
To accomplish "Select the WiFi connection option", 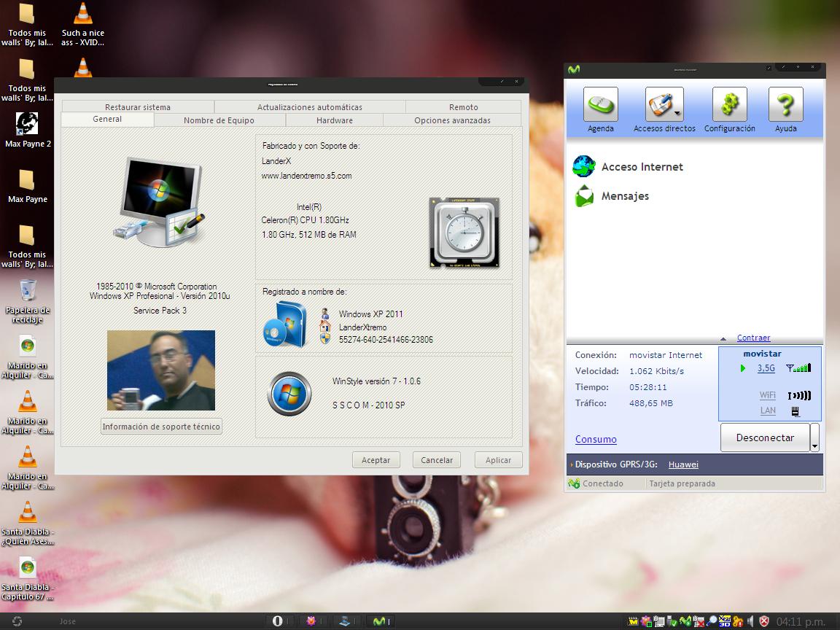I will [x=767, y=395].
